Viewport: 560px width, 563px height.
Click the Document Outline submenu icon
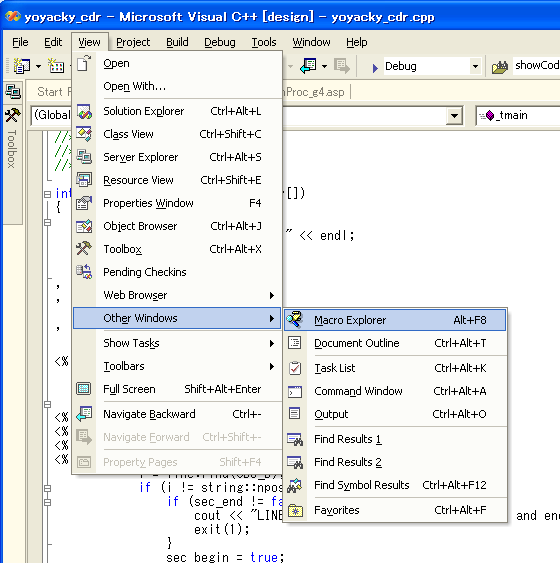295,343
